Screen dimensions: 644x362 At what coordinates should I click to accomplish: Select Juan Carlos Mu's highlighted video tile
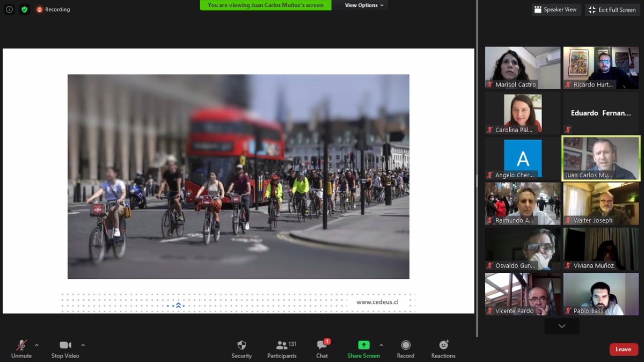[x=601, y=158]
